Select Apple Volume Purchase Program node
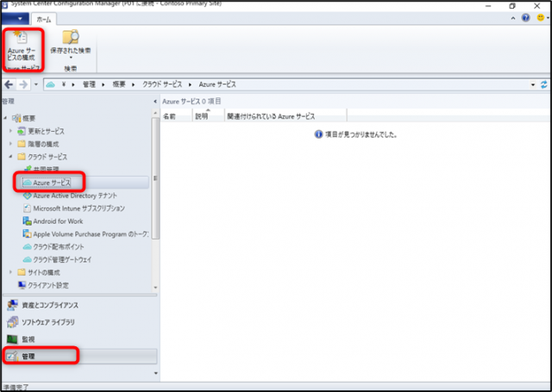The image size is (552, 392). coord(91,234)
